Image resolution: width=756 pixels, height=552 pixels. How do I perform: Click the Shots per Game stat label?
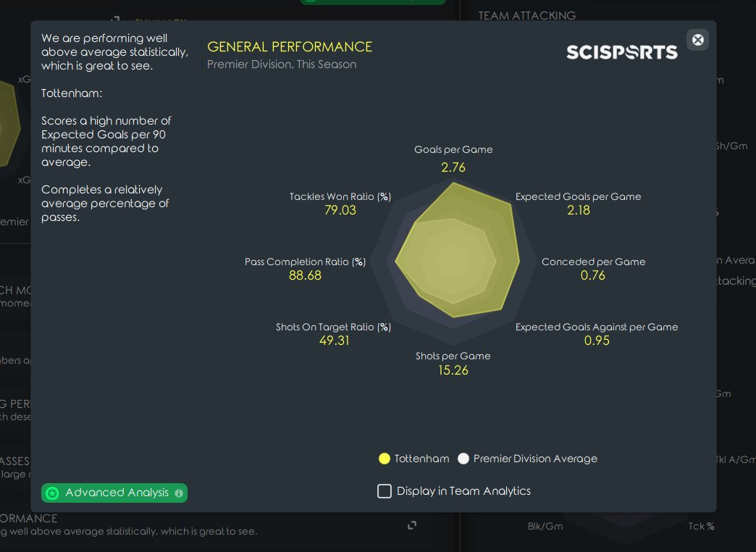pos(453,356)
